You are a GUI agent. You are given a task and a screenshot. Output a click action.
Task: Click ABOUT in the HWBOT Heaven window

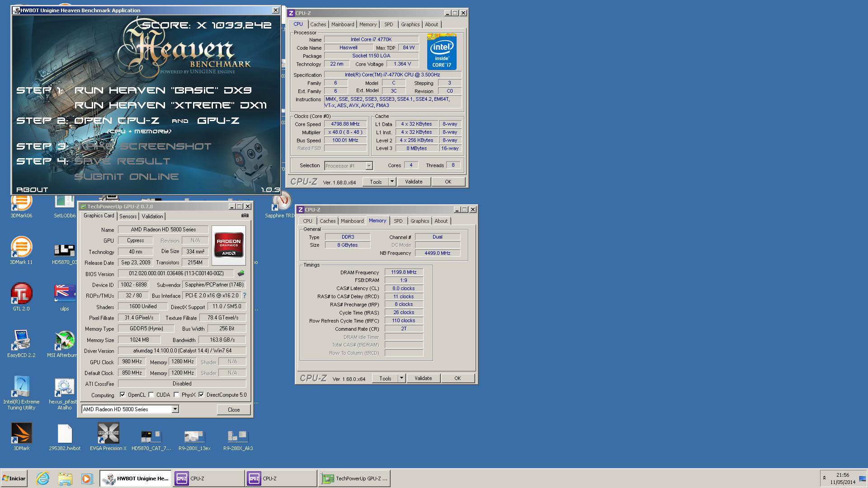click(x=32, y=190)
